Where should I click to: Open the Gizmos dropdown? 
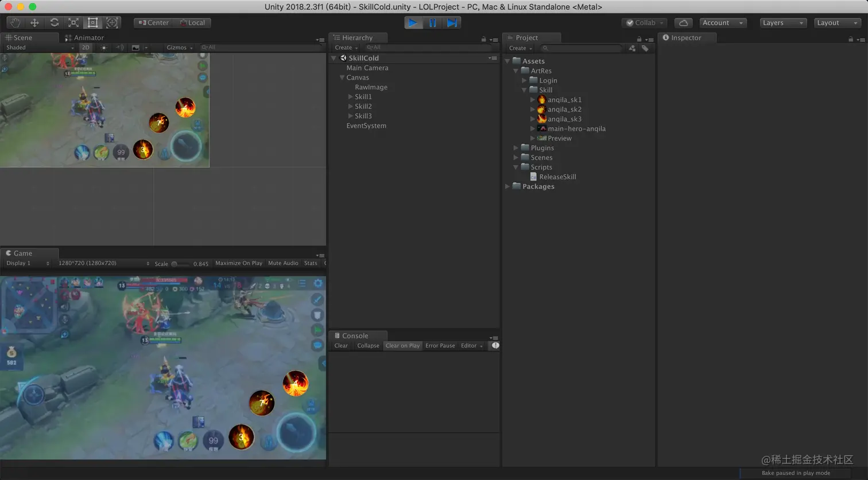coord(179,48)
